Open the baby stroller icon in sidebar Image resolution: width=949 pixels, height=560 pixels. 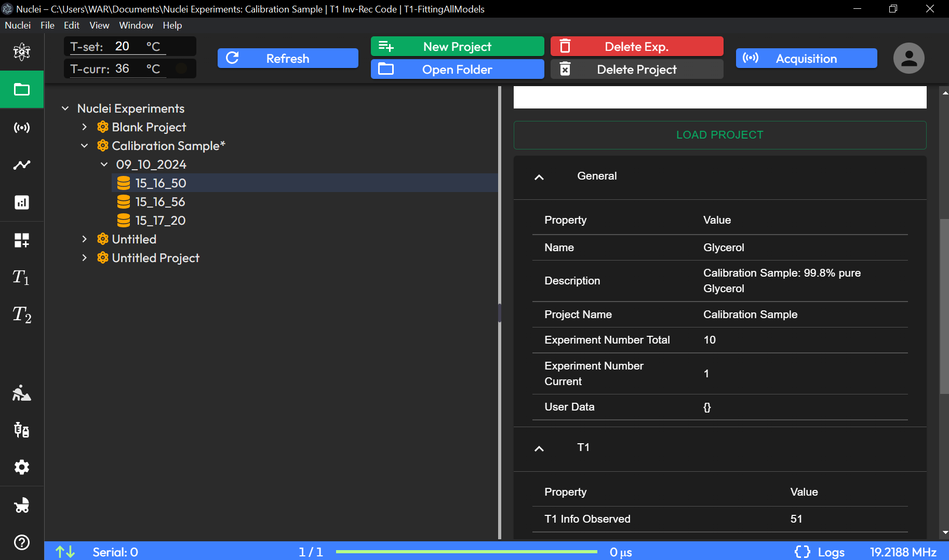point(22,505)
